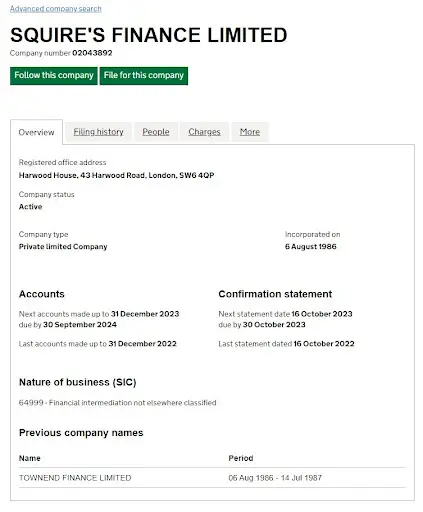Click the Active company status value

point(30,207)
